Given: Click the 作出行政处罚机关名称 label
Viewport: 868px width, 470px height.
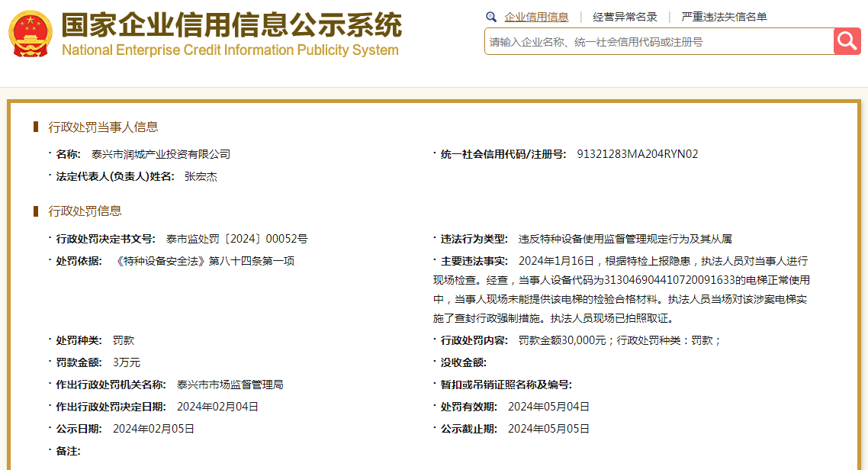Looking at the screenshot, I should click(111, 385).
